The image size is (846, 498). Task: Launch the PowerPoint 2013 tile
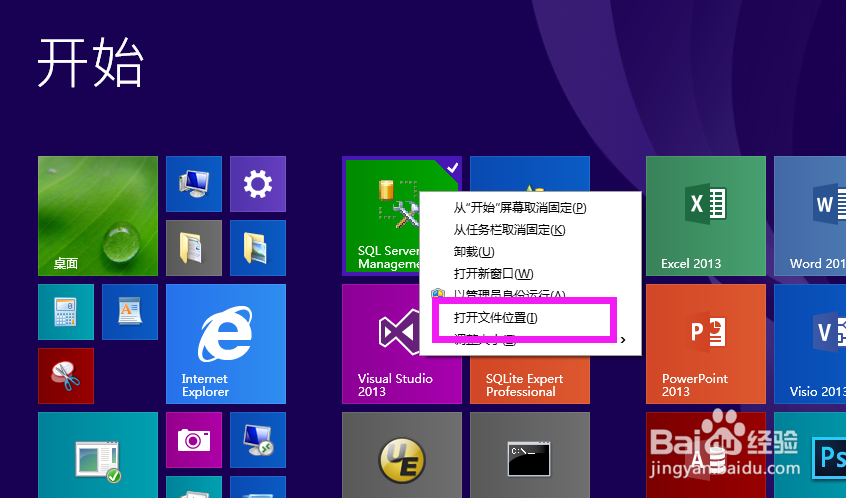point(706,344)
